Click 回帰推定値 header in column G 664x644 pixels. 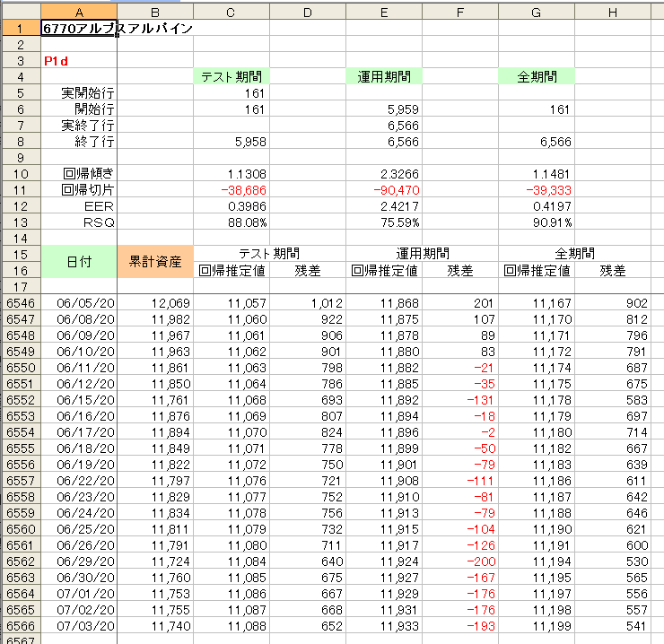pos(537,271)
